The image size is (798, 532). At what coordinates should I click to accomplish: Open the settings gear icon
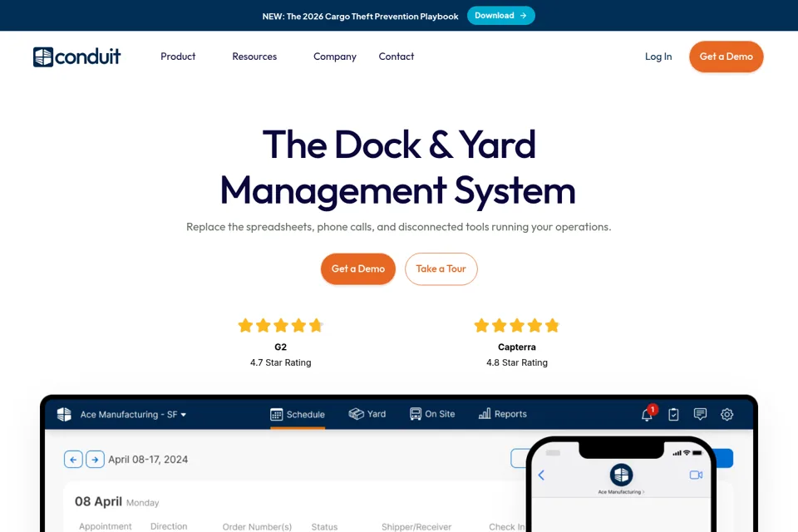[727, 415]
